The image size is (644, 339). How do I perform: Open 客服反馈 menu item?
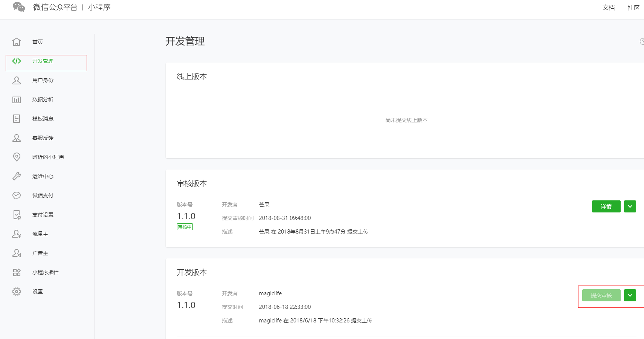click(43, 138)
